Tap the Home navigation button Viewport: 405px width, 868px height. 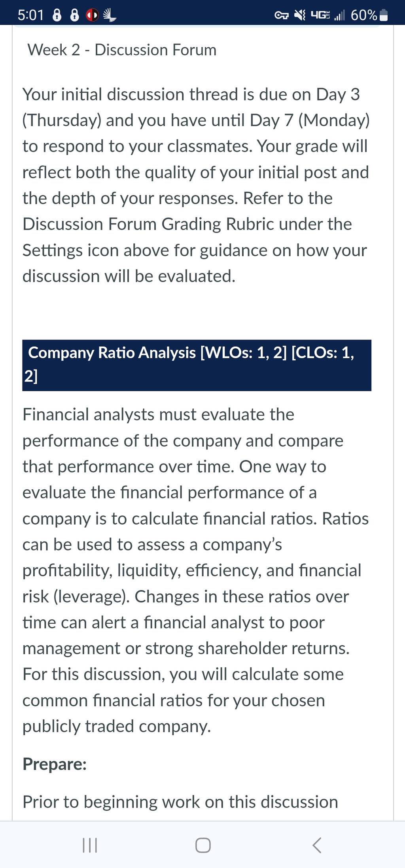click(x=203, y=845)
